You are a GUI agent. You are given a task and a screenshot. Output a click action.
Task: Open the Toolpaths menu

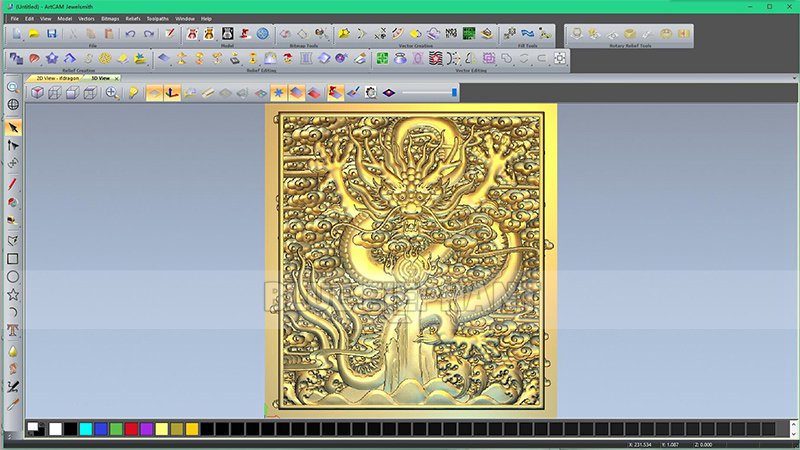point(158,18)
